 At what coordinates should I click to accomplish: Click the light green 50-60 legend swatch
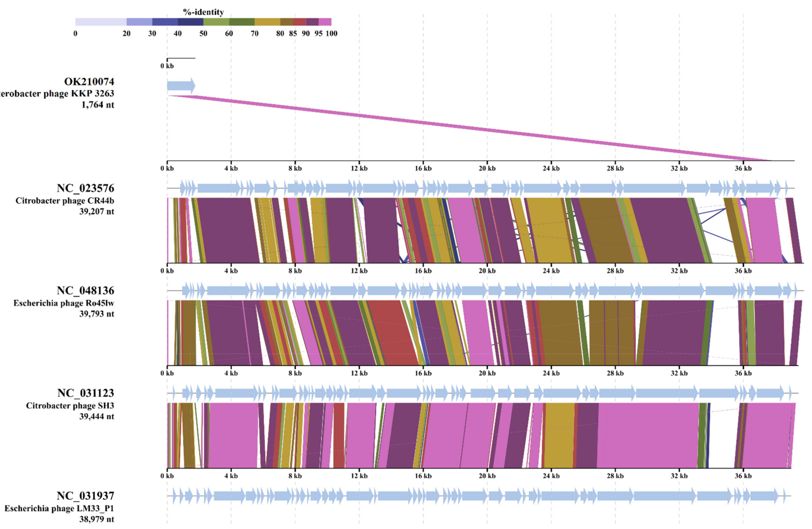[x=216, y=22]
